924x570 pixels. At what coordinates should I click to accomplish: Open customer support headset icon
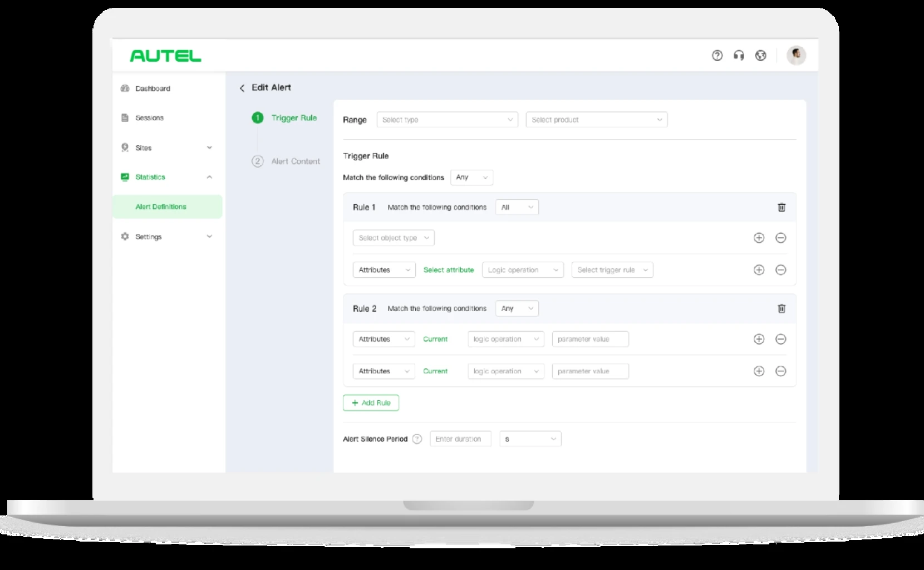pos(739,55)
